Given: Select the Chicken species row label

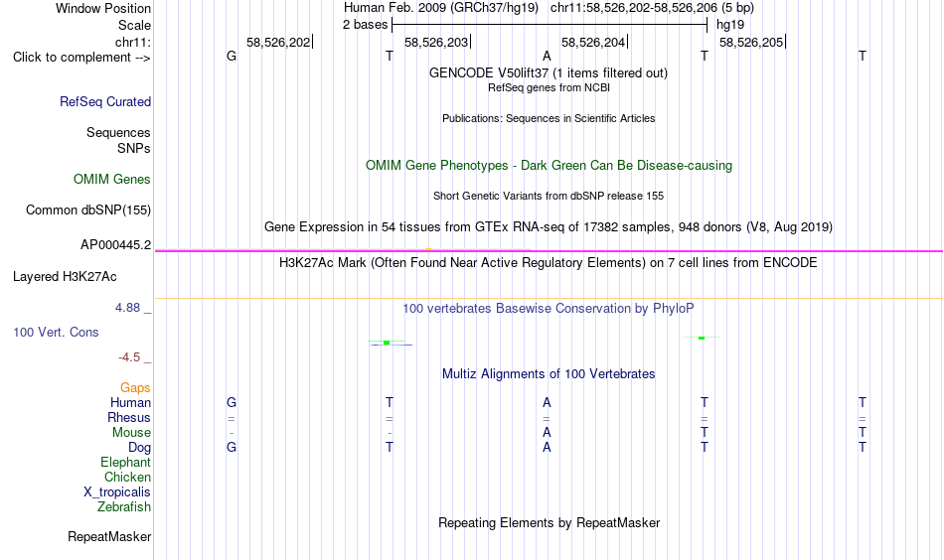Looking at the screenshot, I should [x=127, y=477].
